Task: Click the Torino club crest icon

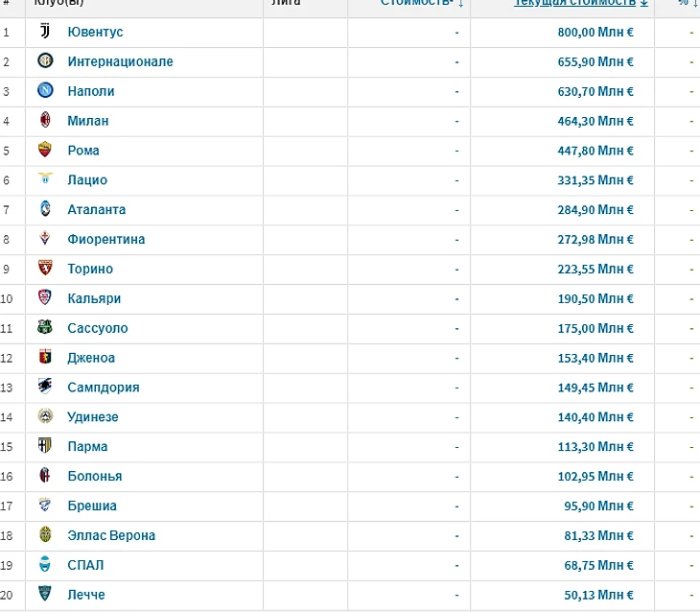Action: 45,269
